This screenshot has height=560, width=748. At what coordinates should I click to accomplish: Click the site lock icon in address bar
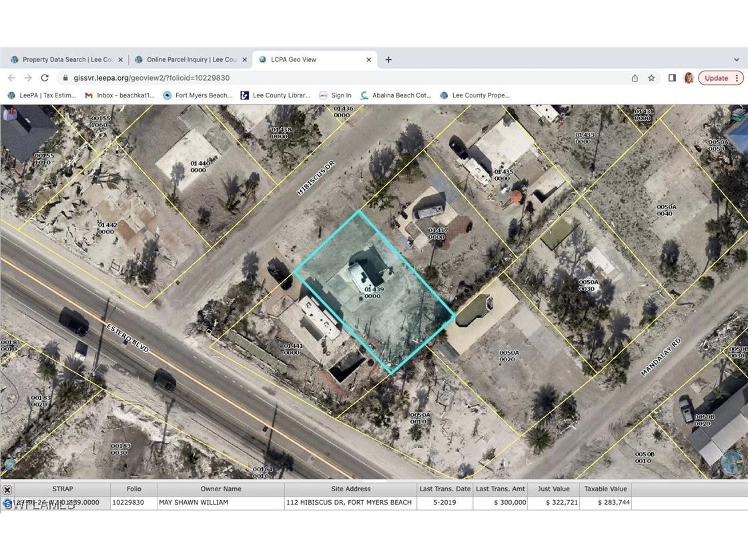66,78
